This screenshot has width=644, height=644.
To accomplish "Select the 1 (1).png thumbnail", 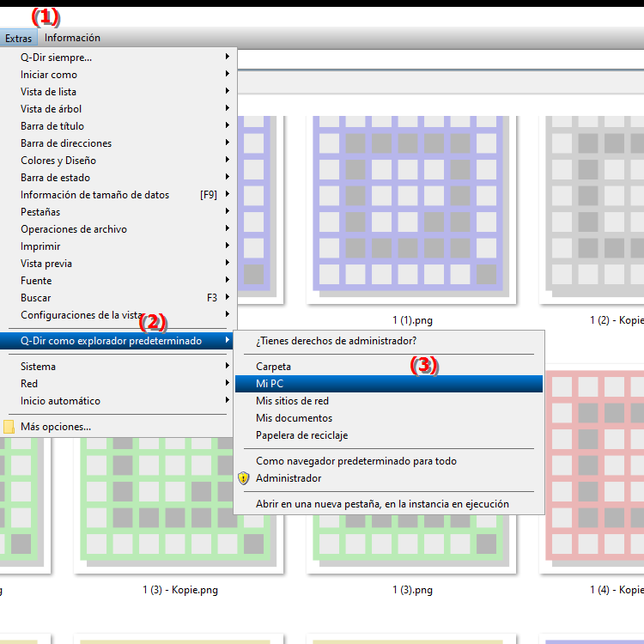I will [411, 210].
